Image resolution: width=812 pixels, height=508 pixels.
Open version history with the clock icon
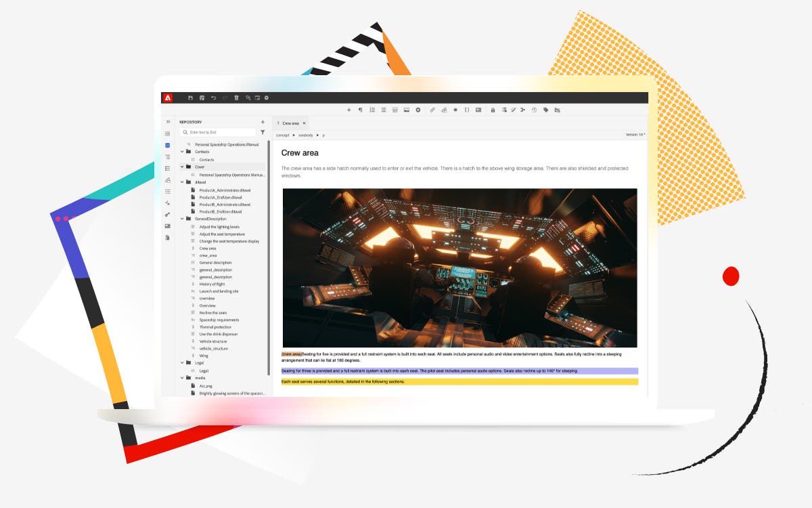[534, 109]
